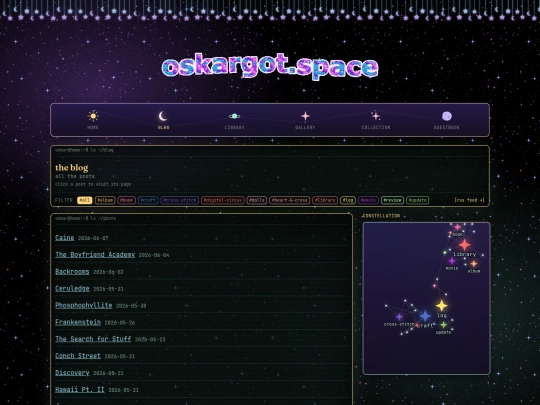Viewport: 540px width, 405px height.
Task: Filter by the #digital-circus tag
Action: (222, 200)
